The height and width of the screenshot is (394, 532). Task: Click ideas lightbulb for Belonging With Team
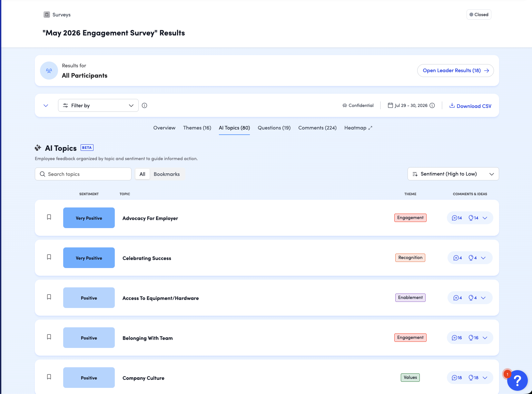pyautogui.click(x=471, y=338)
